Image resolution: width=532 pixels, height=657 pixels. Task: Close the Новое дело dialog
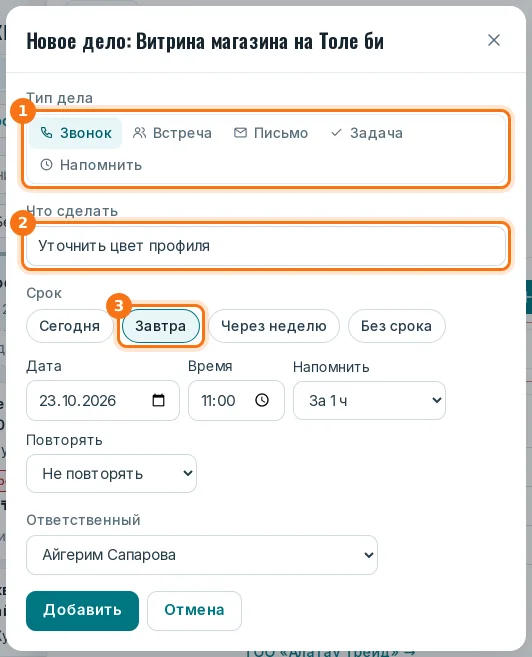[x=494, y=40]
